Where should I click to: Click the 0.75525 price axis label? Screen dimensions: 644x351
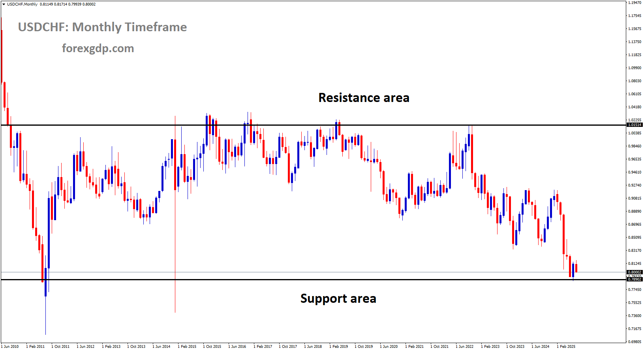pos(635,303)
